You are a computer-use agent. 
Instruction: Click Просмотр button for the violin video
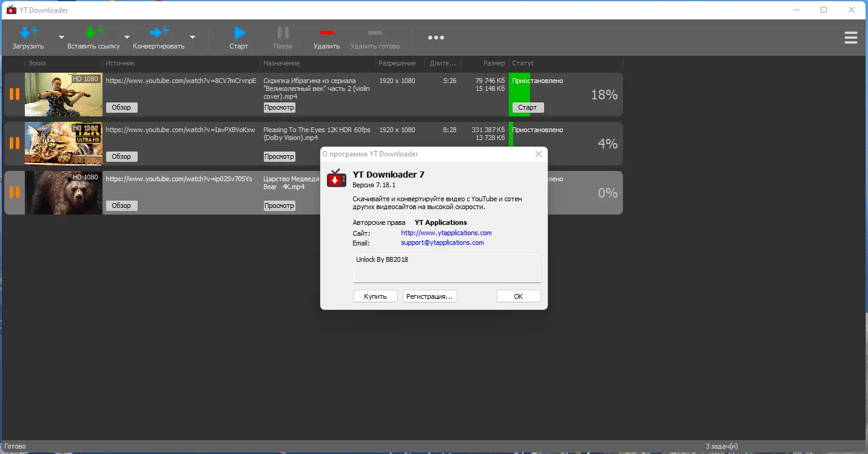click(x=280, y=107)
